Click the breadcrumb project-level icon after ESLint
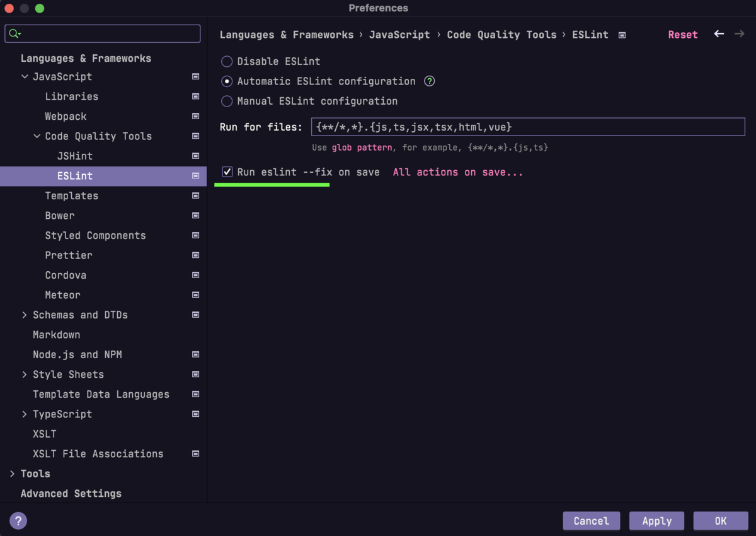756x536 pixels. point(622,35)
